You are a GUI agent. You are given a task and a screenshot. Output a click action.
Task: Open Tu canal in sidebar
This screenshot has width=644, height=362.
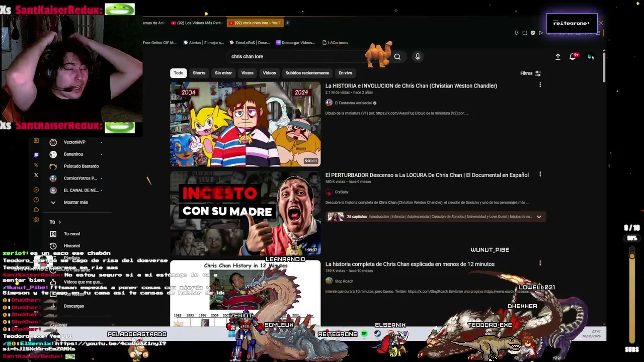coord(72,234)
